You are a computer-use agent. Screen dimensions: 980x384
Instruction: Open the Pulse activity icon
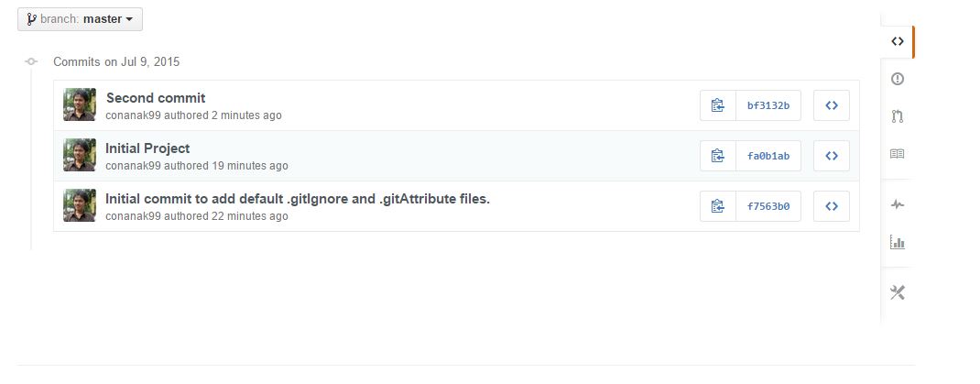897,204
